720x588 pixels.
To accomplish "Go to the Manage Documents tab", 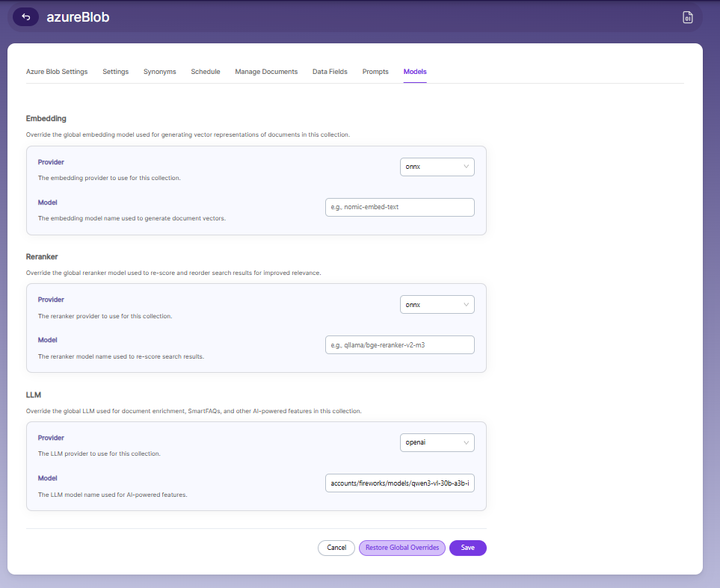I will (266, 72).
